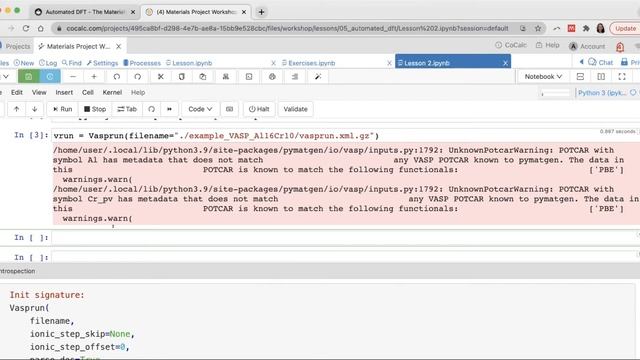Image resolution: width=640 pixels, height=360 pixels.
Task: Close the Exercises.ipynb tab
Action: (389, 63)
